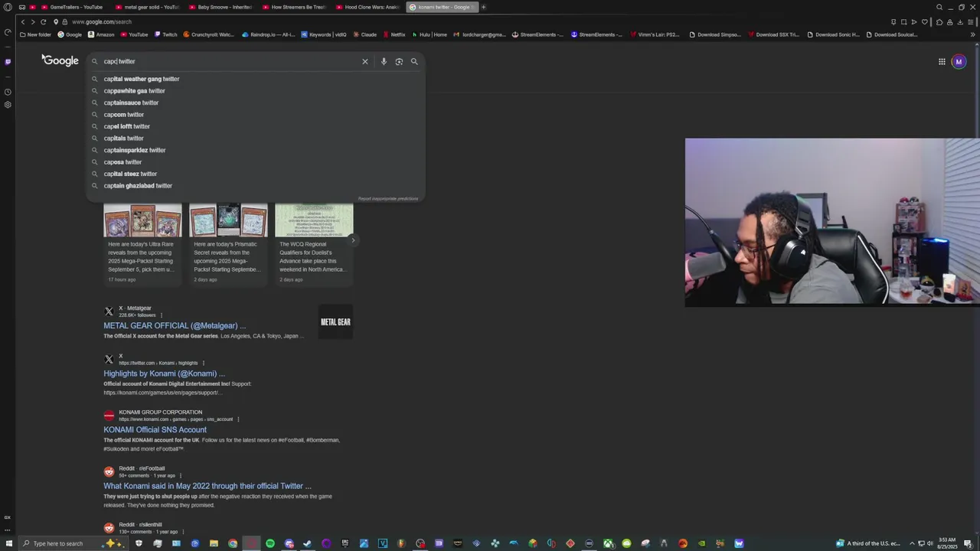
Task: Submit search with magnifying glass icon
Action: 414,61
